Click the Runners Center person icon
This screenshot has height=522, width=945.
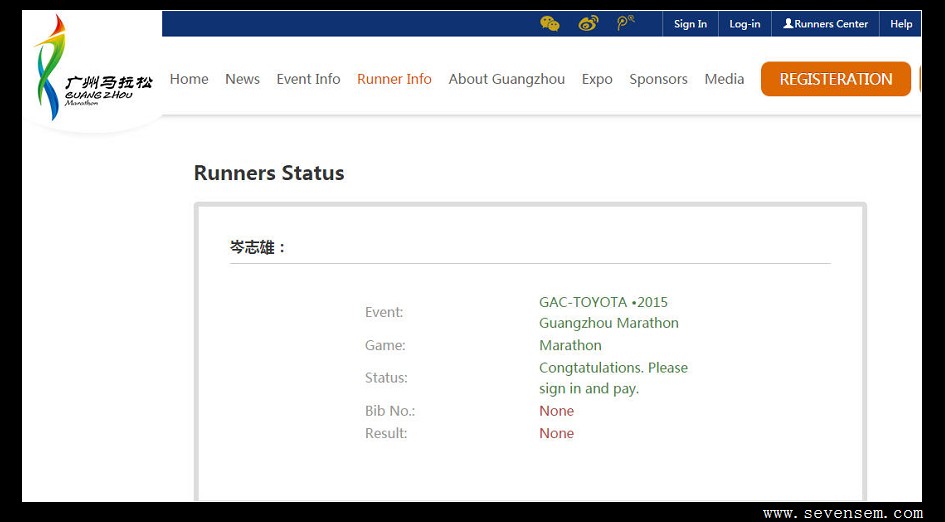point(788,24)
